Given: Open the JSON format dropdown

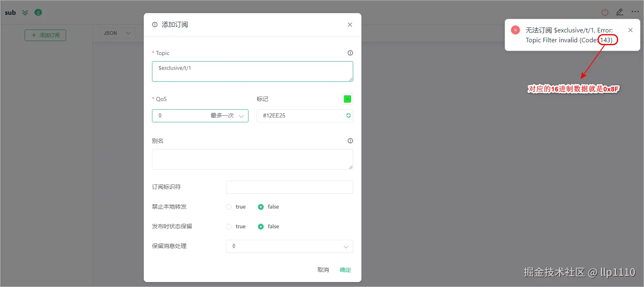Looking at the screenshot, I should click(117, 33).
